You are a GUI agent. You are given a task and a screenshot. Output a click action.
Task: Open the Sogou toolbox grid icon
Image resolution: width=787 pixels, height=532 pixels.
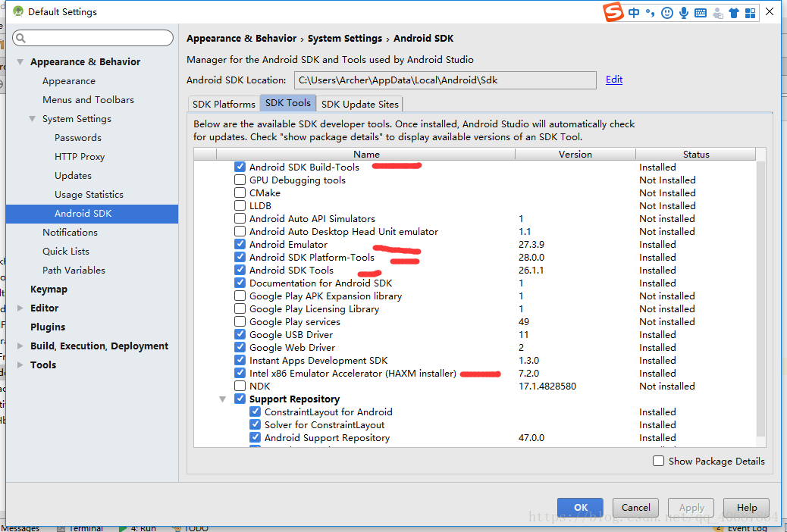tap(751, 13)
